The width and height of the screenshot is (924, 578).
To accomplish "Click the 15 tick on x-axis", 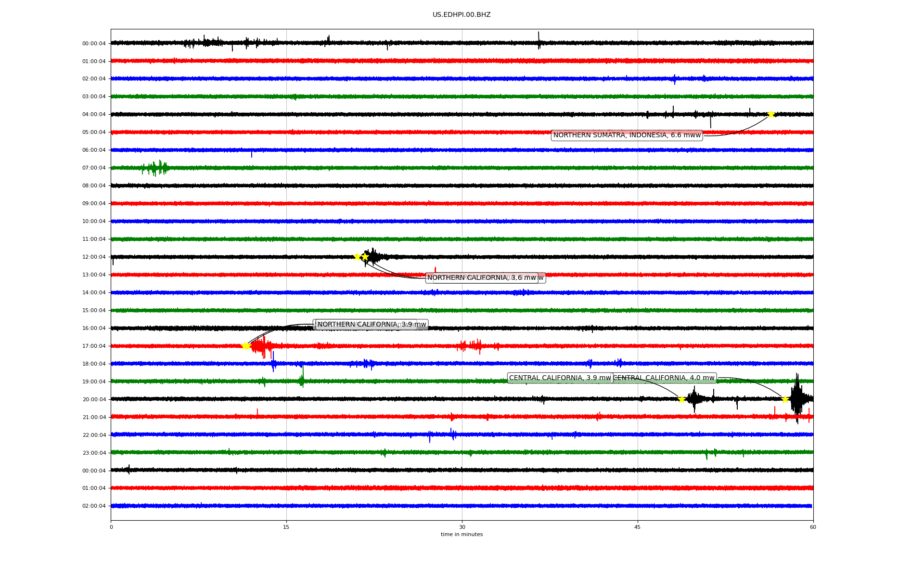I will 286,527.
